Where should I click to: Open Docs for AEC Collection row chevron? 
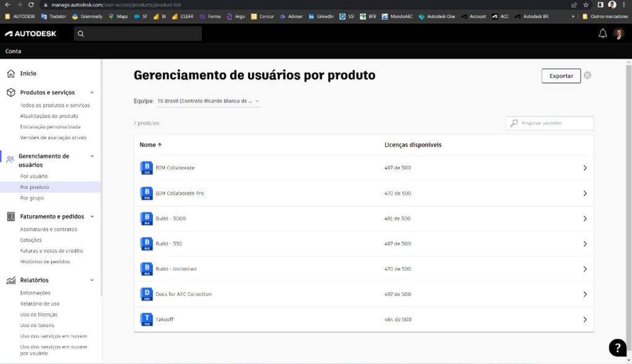coord(585,294)
